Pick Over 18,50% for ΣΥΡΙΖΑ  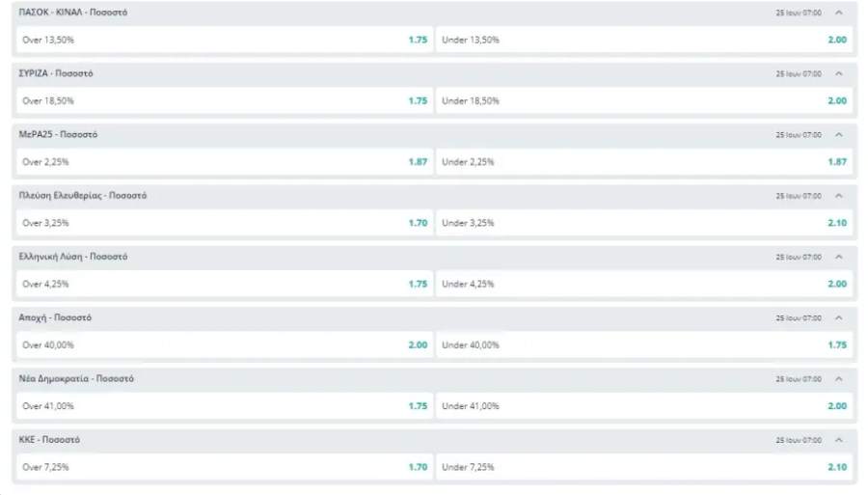pos(224,100)
